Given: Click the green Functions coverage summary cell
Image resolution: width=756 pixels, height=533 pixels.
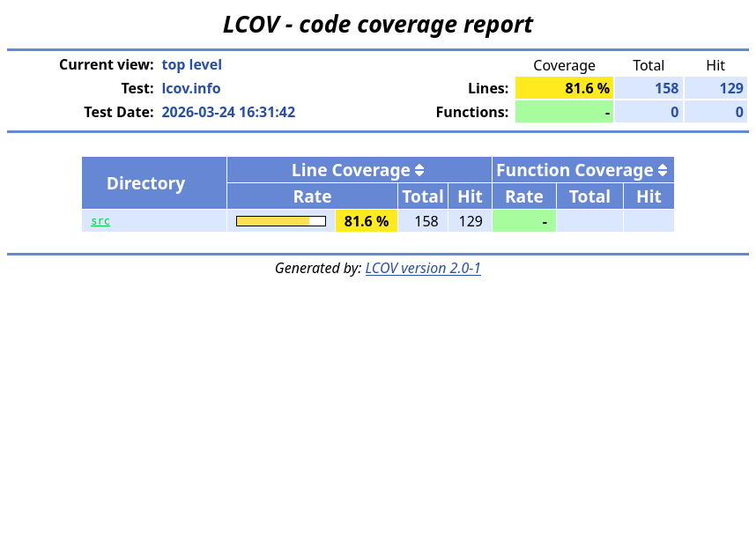Looking at the screenshot, I should pos(564,112).
